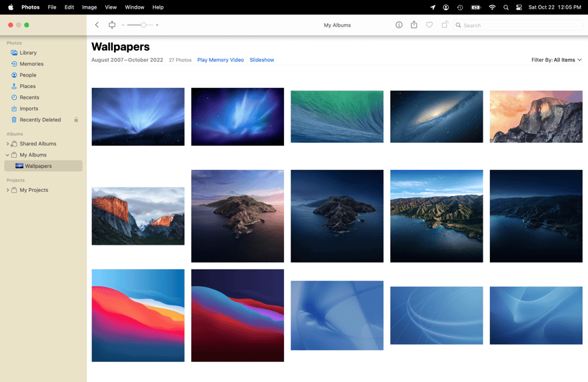Open the Window menu

[x=134, y=7]
